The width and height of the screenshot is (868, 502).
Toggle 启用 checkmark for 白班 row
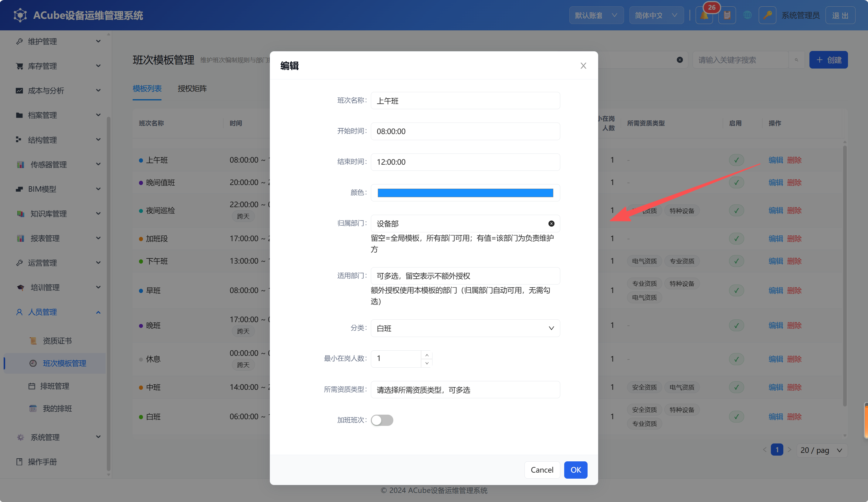pyautogui.click(x=736, y=416)
